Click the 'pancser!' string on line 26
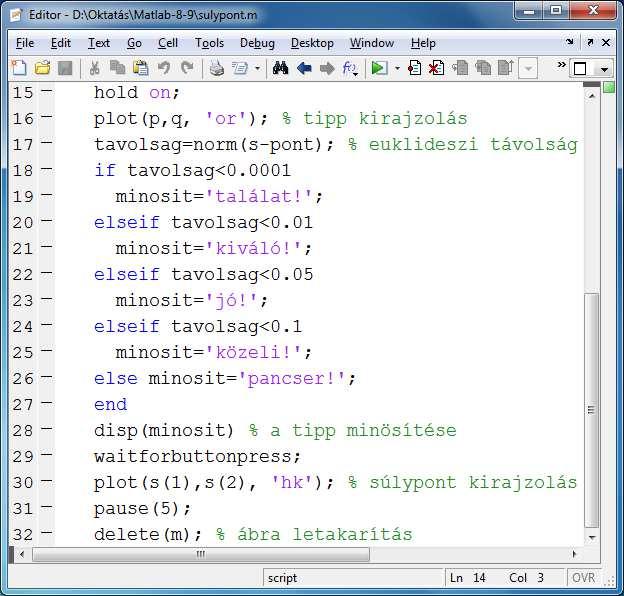The height and width of the screenshot is (596, 624). click(x=292, y=378)
